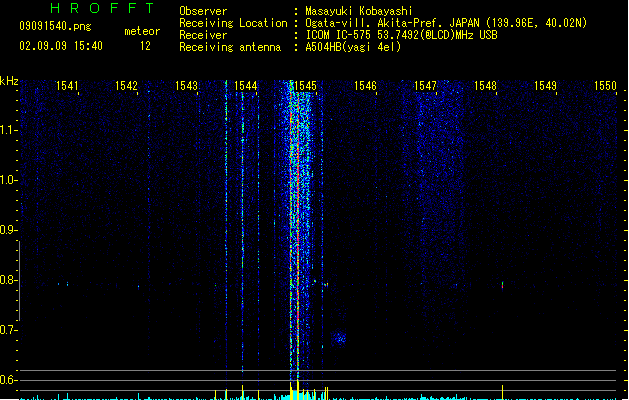This screenshot has width=629, height=400.
Task: Click the 1544 time marker
Action: (246, 86)
